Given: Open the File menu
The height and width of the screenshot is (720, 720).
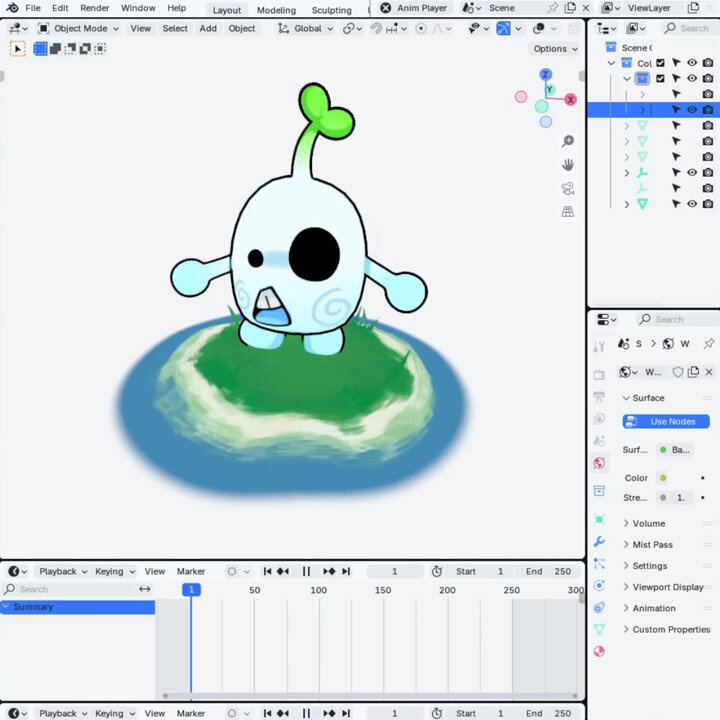Looking at the screenshot, I should point(33,8).
